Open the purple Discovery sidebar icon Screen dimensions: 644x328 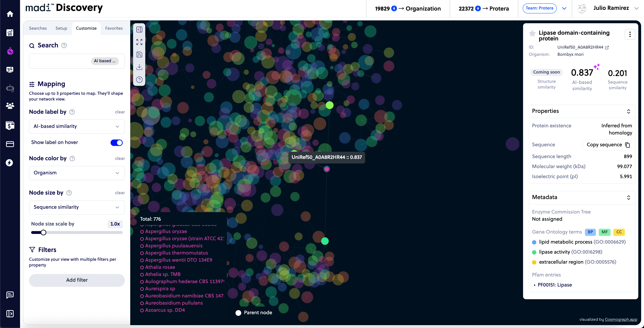point(10,51)
